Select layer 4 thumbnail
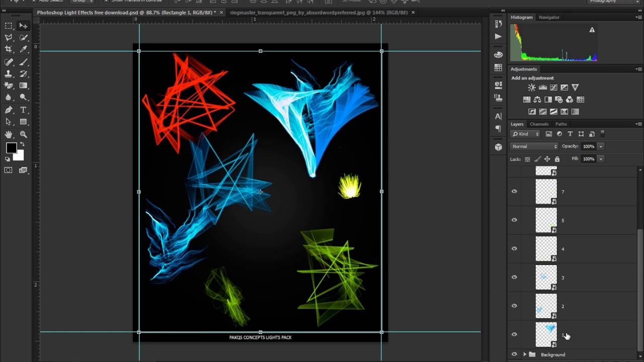The width and height of the screenshot is (644, 362). click(x=546, y=249)
